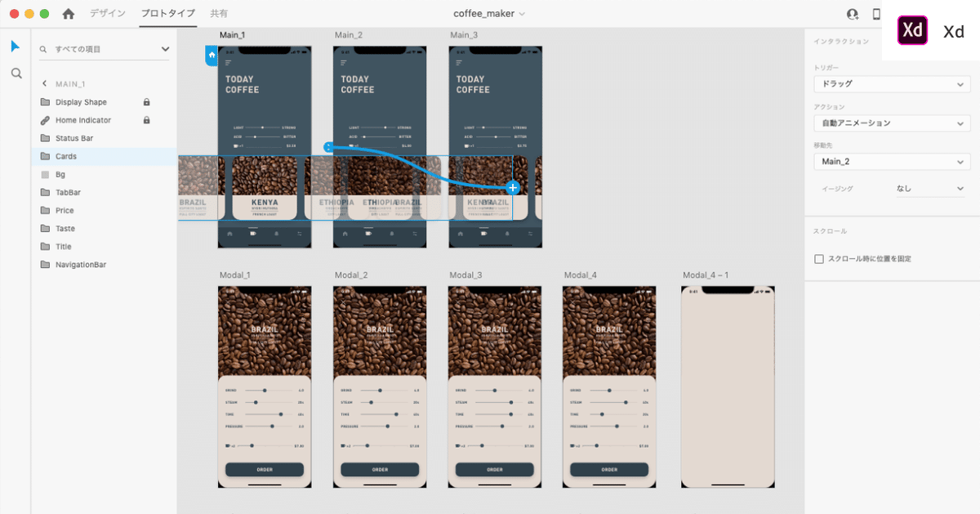Click the ORDER button in Modal_4
980x514 pixels.
pos(609,470)
